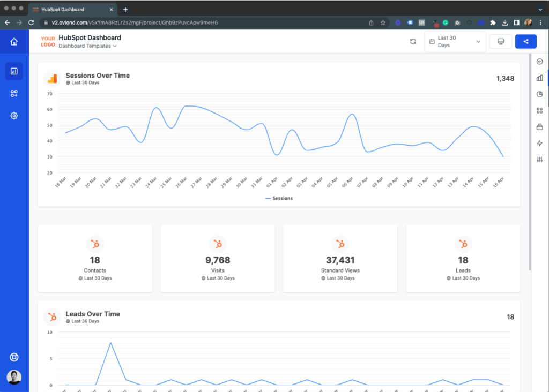Select the storage tray icon in right panel
This screenshot has height=392, width=549.
point(539,126)
